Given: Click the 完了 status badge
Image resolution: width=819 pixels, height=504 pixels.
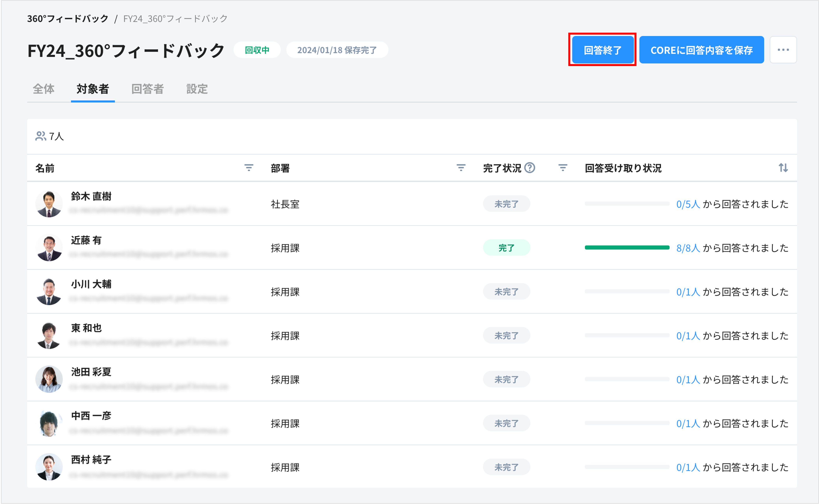Looking at the screenshot, I should (506, 248).
